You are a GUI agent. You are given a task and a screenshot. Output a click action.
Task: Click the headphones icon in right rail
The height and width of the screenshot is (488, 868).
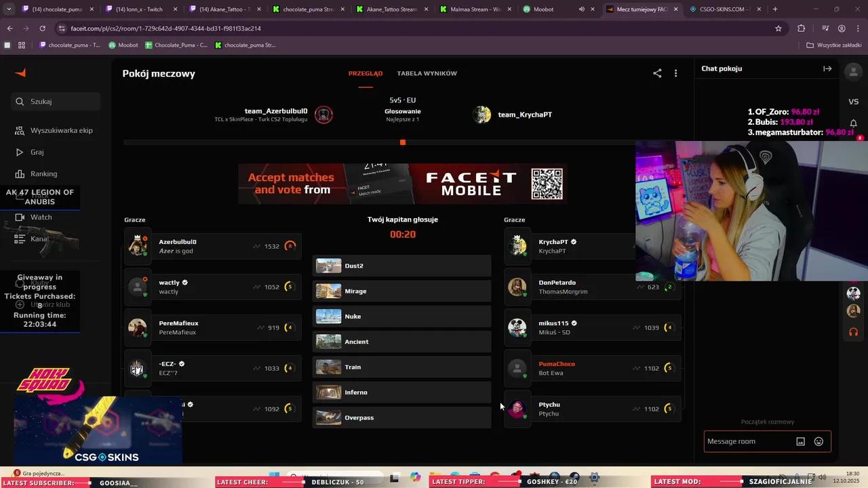point(854,332)
